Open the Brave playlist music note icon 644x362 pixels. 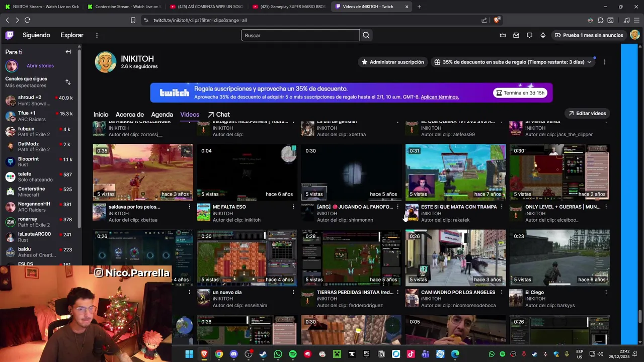pyautogui.click(x=626, y=20)
